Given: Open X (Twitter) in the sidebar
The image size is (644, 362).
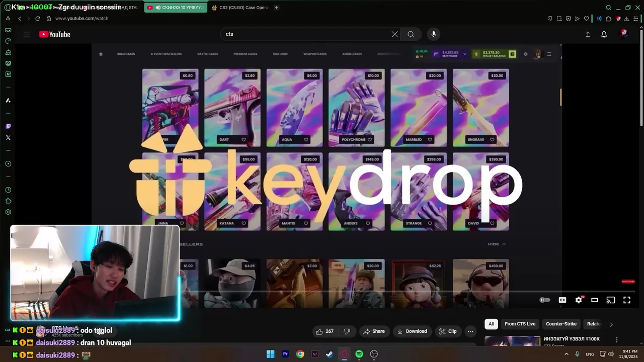Looking at the screenshot, I should tap(8, 138).
